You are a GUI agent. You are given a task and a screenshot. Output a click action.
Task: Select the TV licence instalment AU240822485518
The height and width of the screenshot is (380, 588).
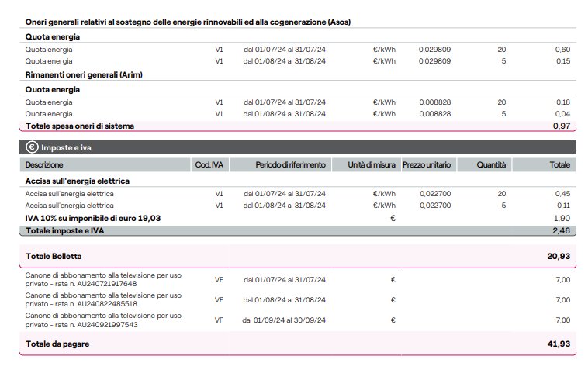(104, 299)
